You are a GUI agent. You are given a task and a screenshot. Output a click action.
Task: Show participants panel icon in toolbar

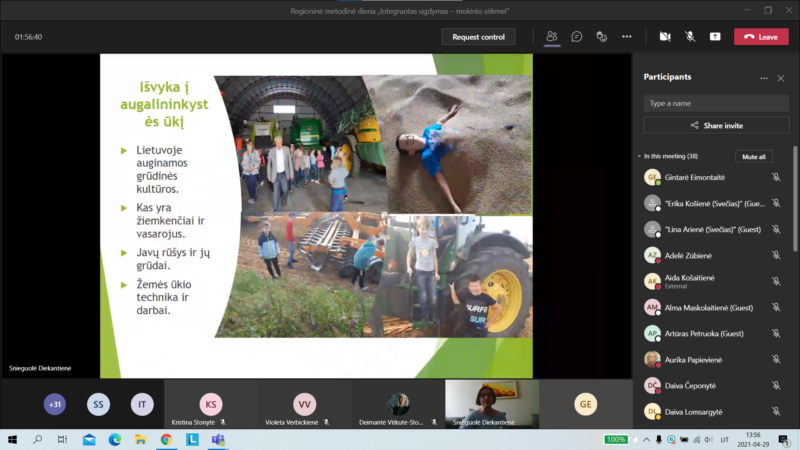551,37
